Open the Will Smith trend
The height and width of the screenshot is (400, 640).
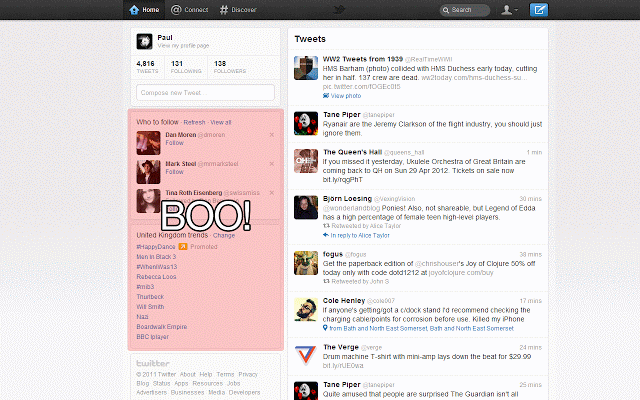click(150, 307)
